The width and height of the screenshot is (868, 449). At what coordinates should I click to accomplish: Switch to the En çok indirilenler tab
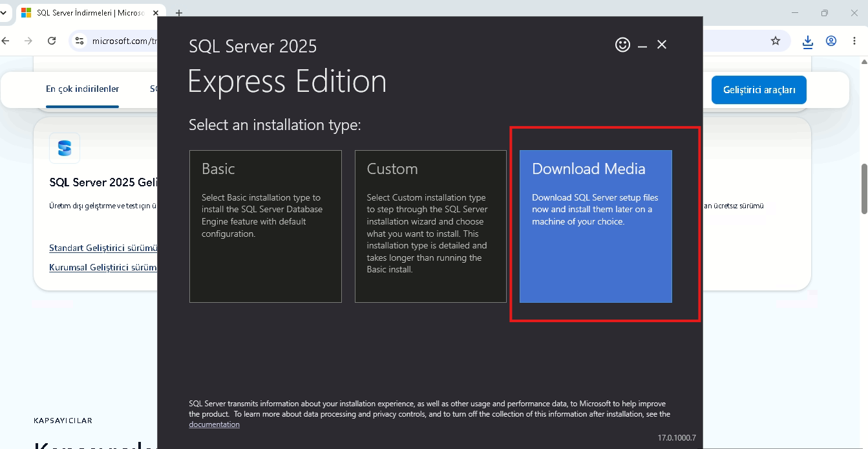(x=82, y=89)
